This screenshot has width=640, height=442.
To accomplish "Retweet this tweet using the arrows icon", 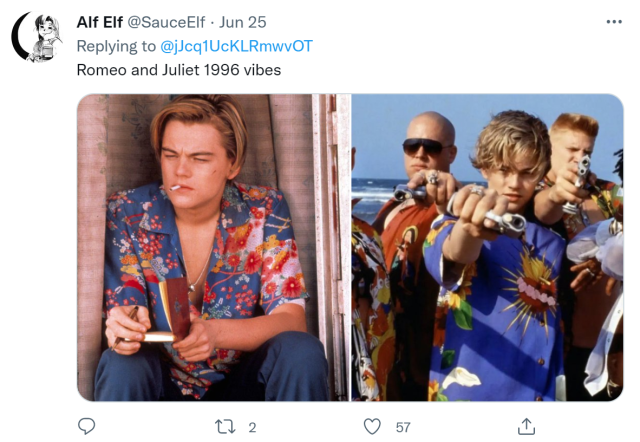I will point(225,427).
